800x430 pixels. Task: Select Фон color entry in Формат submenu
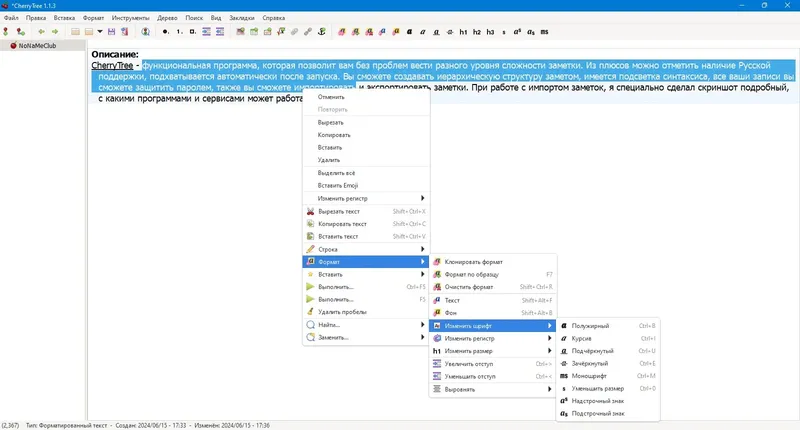[492, 313]
